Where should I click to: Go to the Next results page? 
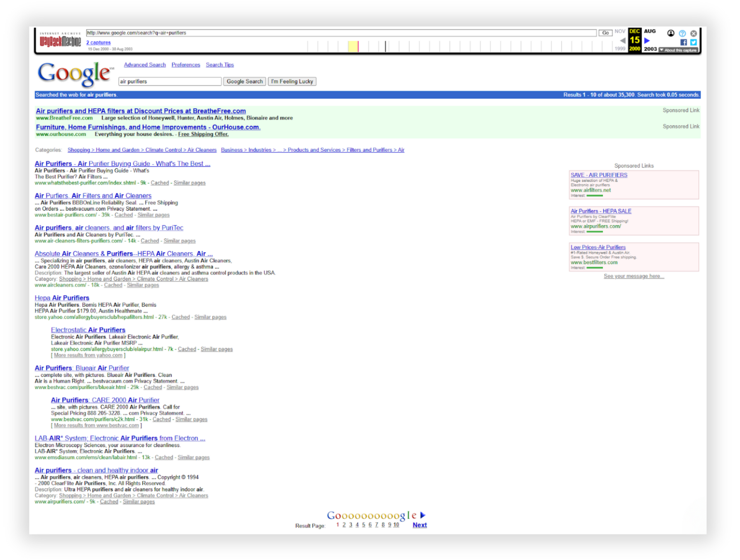[x=420, y=525]
